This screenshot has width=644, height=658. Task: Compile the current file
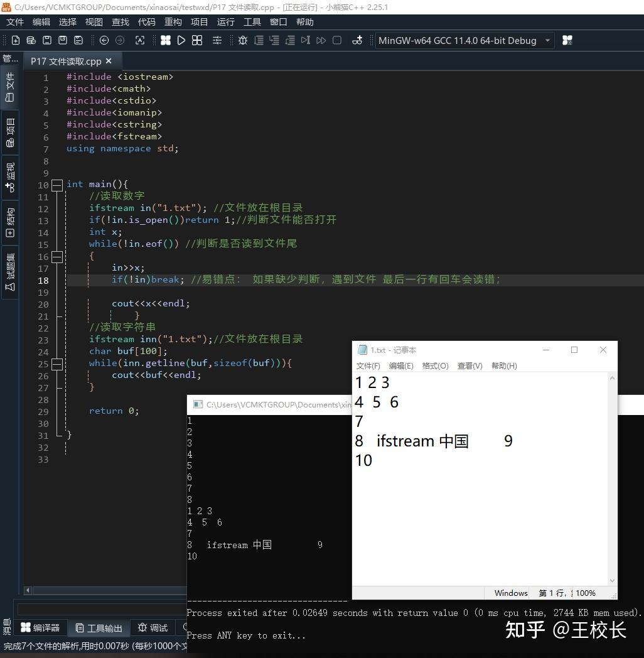(x=166, y=40)
